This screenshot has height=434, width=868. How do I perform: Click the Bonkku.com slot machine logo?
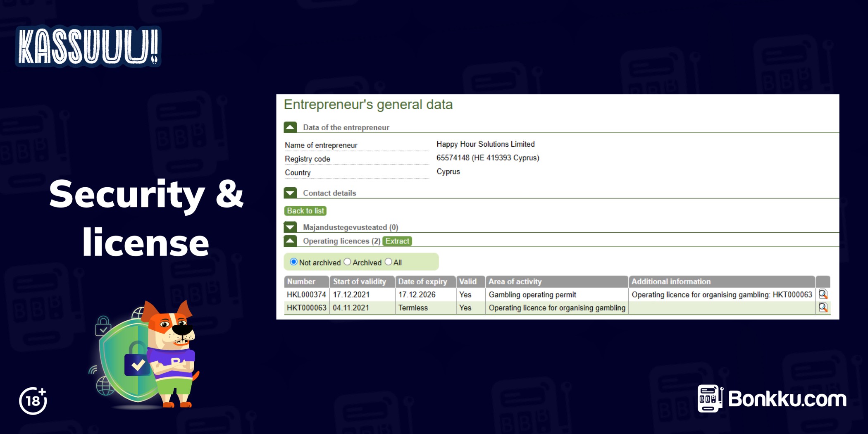(x=710, y=398)
